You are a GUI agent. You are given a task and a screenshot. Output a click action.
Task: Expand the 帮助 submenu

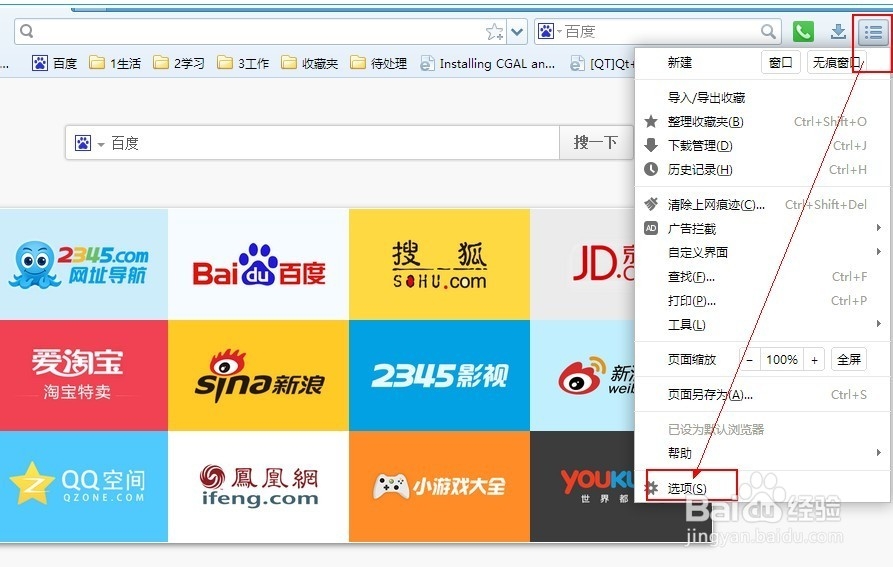762,453
